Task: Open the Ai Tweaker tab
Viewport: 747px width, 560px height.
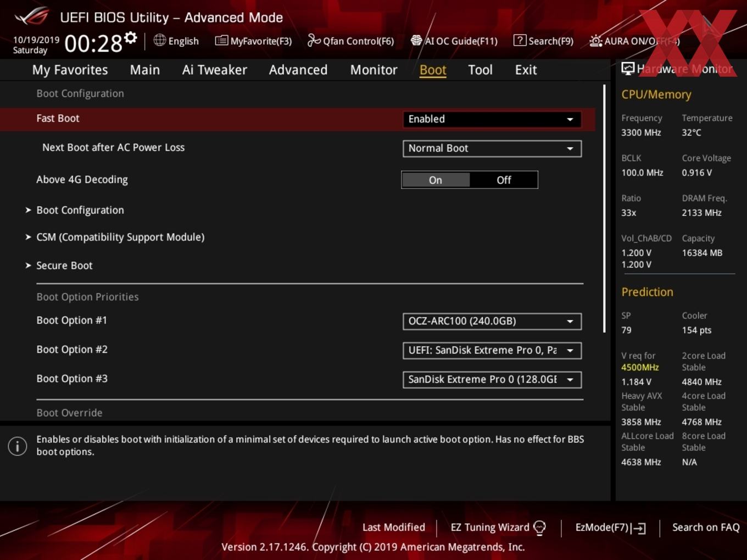Action: [215, 70]
